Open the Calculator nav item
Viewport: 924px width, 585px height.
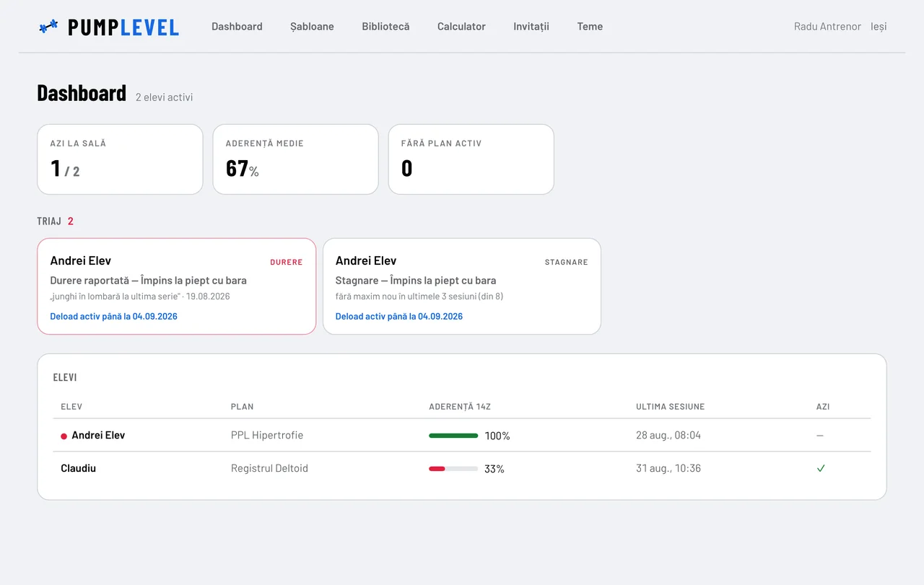point(461,27)
